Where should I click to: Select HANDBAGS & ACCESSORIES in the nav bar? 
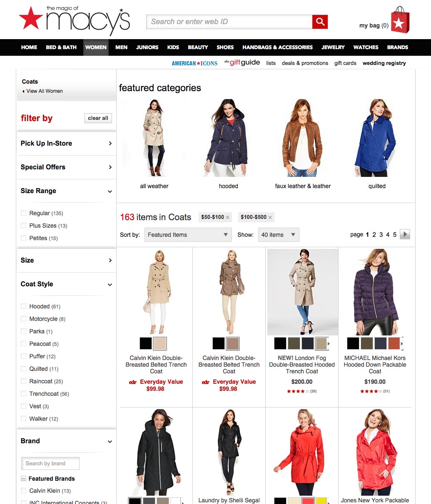(277, 47)
